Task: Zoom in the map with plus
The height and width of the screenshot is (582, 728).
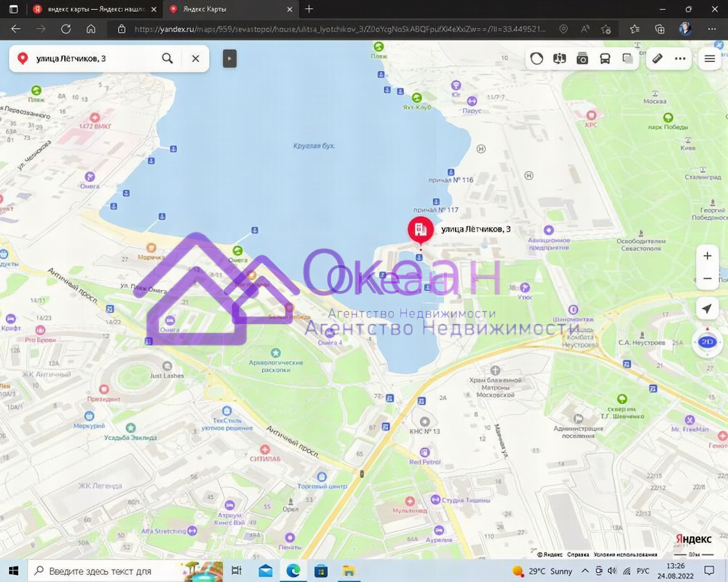Action: (708, 256)
